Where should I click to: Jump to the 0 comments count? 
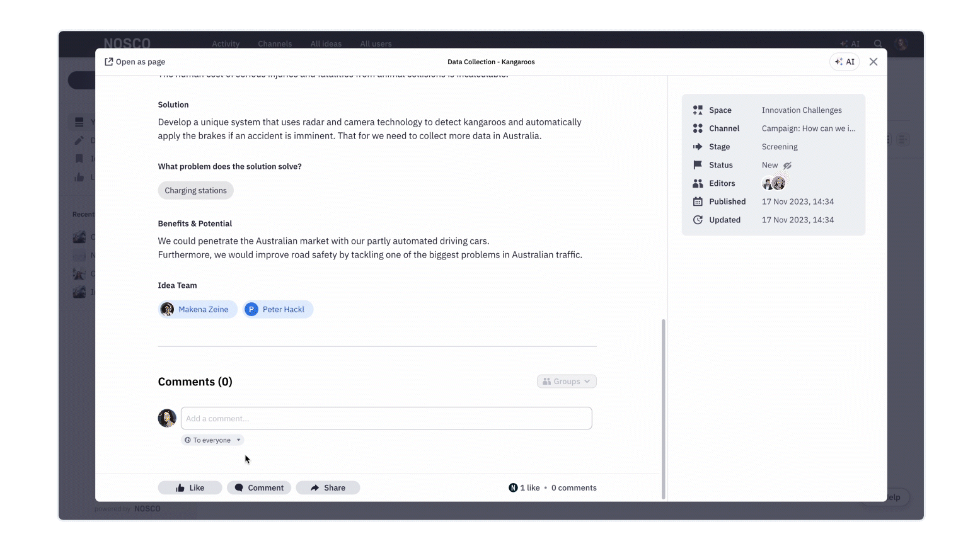click(574, 488)
